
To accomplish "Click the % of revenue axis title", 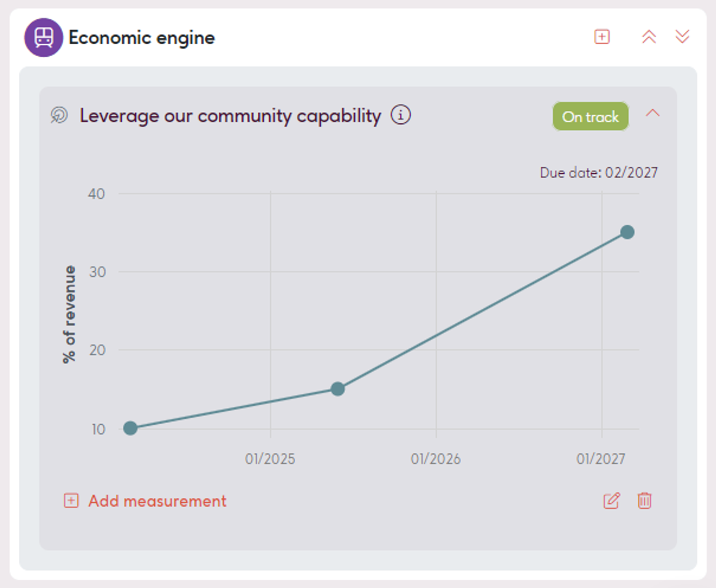I will click(x=70, y=314).
